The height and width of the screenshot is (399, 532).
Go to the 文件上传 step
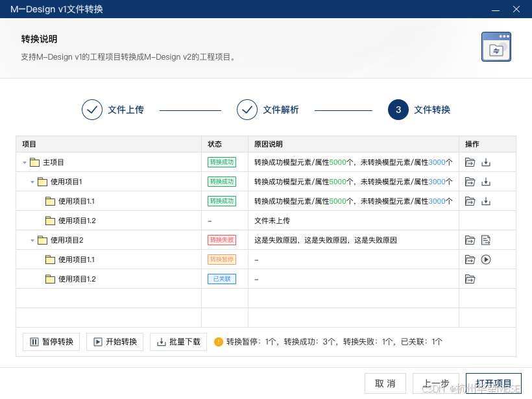(113, 110)
